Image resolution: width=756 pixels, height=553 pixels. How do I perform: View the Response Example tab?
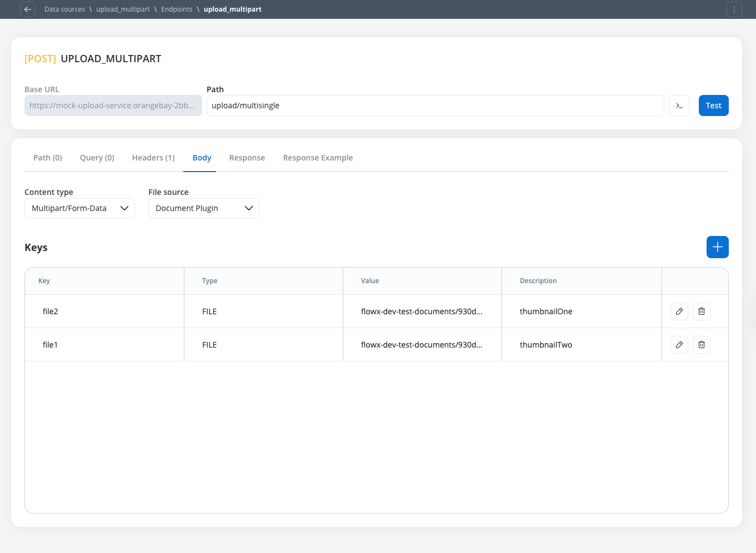tap(318, 158)
